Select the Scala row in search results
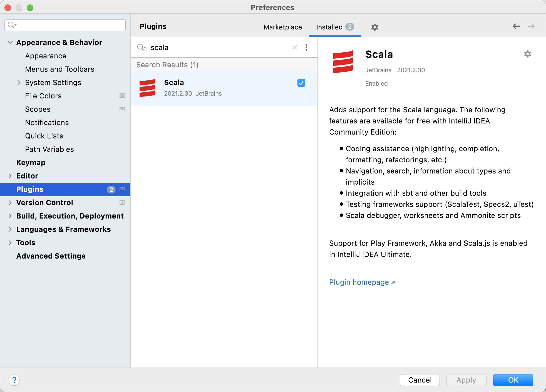The image size is (546, 392). click(224, 88)
